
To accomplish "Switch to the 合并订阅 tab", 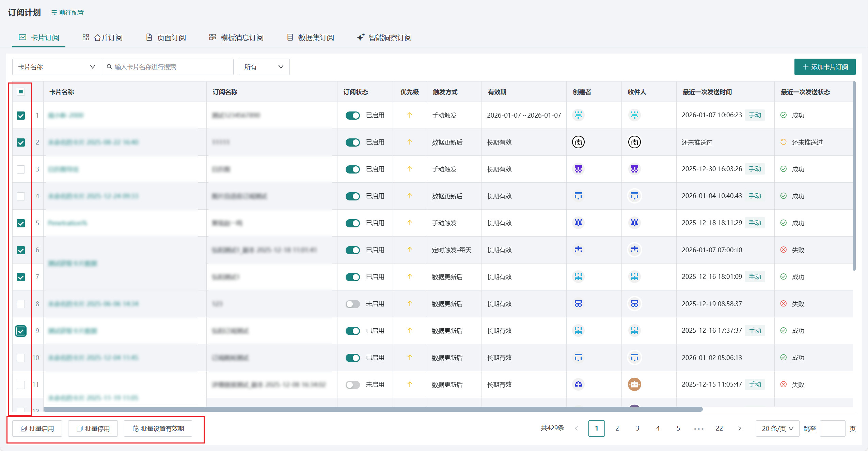I will pos(102,37).
